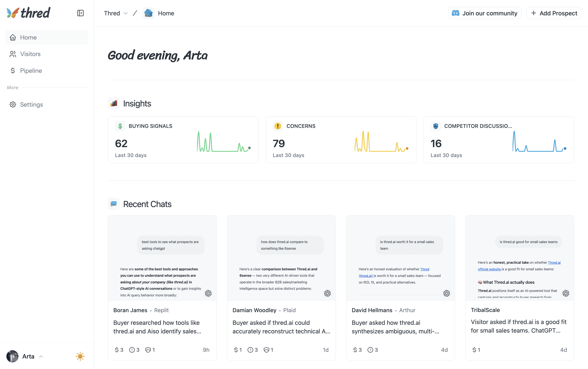588x369 pixels.
Task: Click the Insights bar chart icon
Action: pos(114,104)
